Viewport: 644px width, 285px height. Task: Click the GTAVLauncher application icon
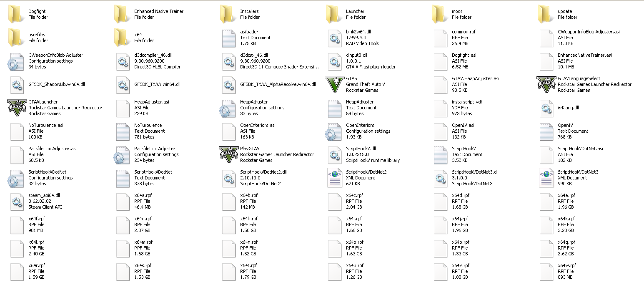17,108
